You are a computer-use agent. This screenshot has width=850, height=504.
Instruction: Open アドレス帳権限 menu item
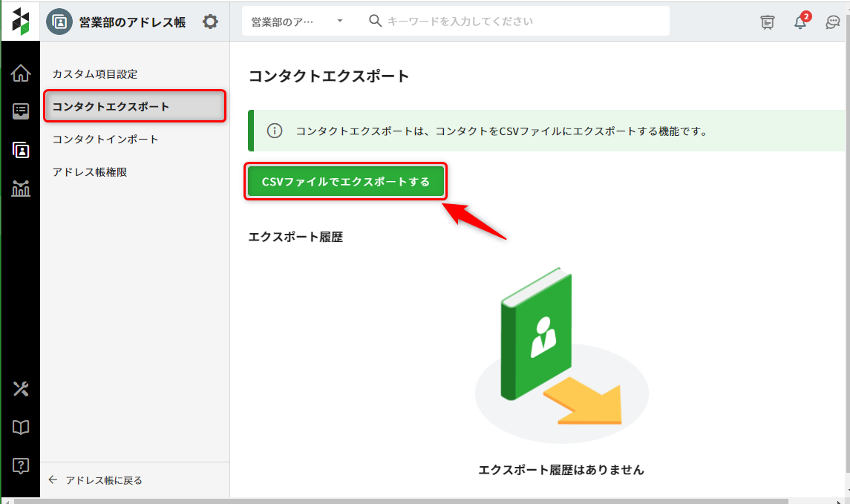tap(90, 172)
